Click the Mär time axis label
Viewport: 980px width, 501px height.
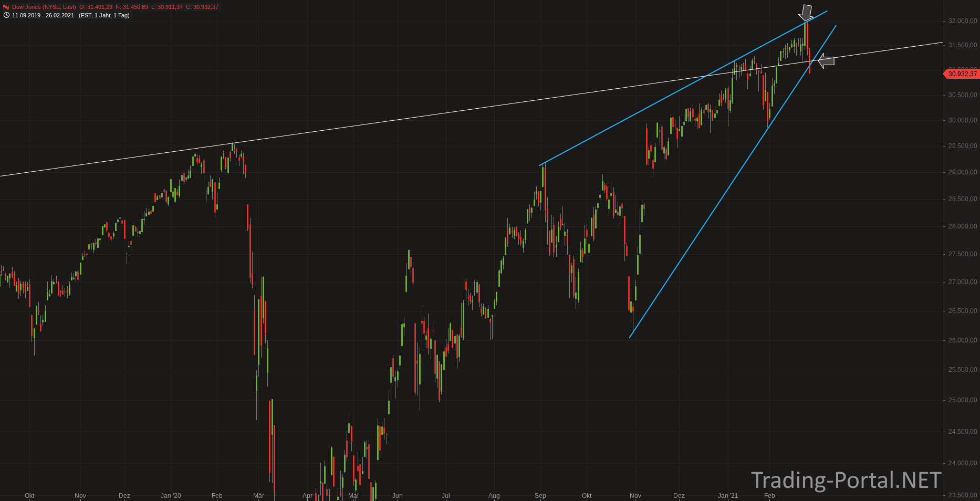click(x=258, y=496)
